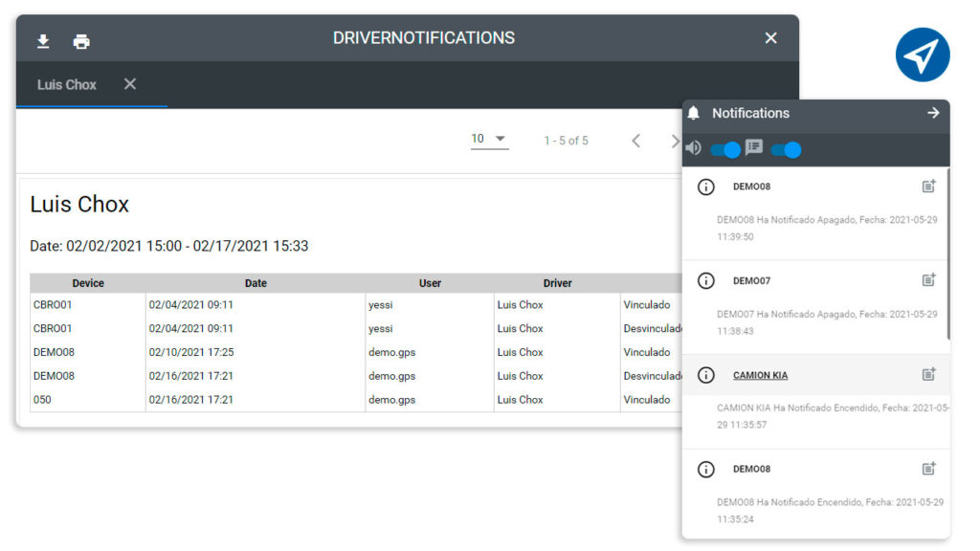Viewport: 980px width, 551px height.
Task: Add note to last DEMO08 notification
Action: pyautogui.click(x=928, y=469)
